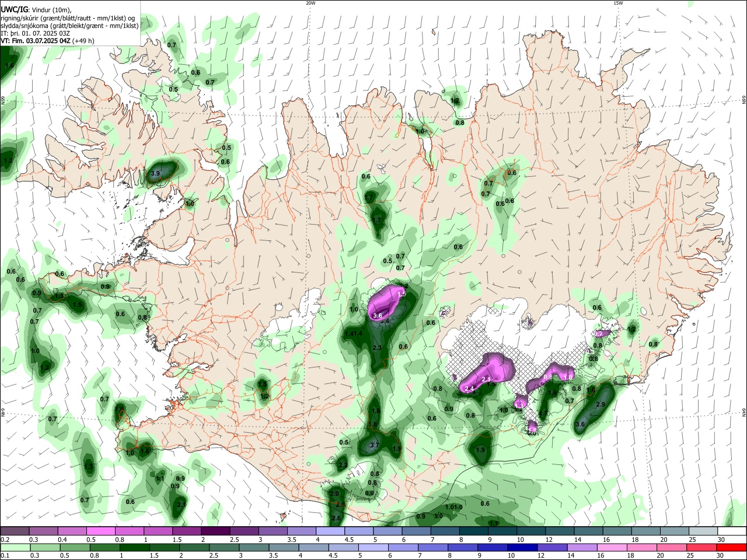Image resolution: width=747 pixels, height=560 pixels.
Task: Click the precipitation value '2.9' on the southeast coast
Action: click(x=601, y=405)
